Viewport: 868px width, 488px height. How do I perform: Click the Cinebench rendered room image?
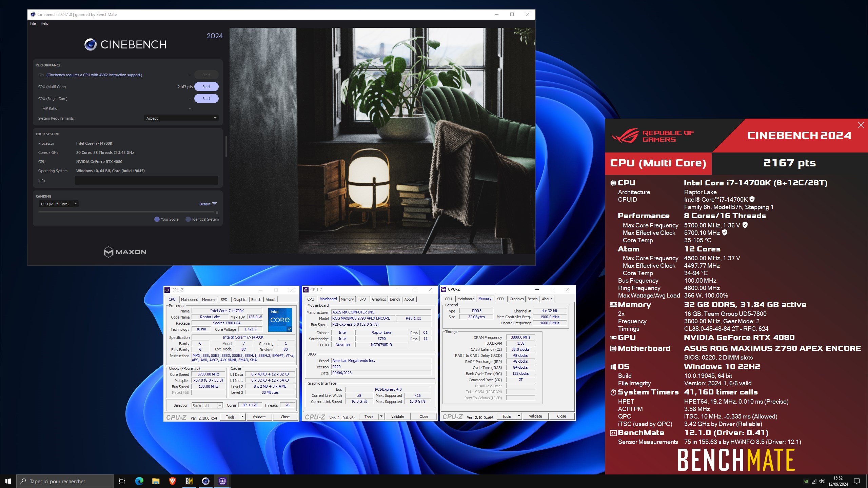[x=382, y=141]
